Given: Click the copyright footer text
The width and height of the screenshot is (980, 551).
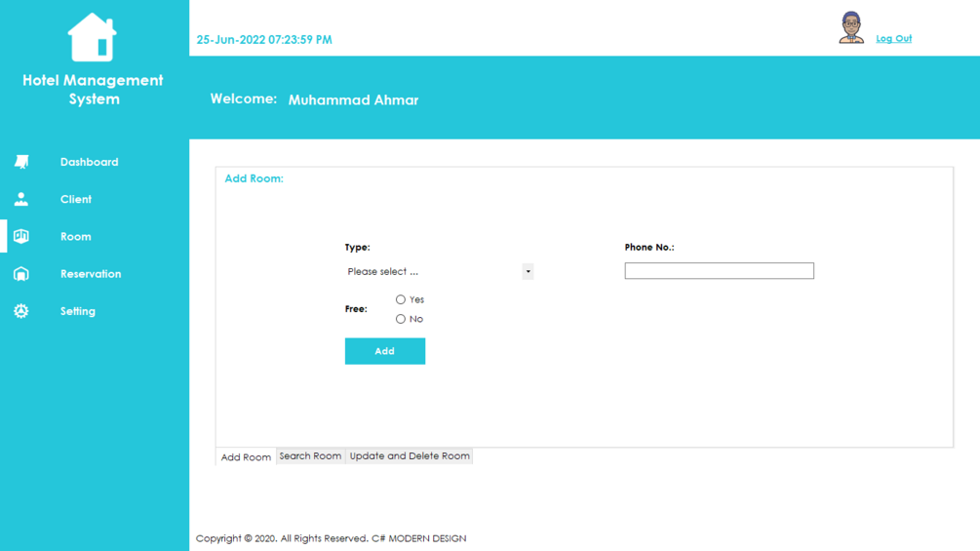Looking at the screenshot, I should coord(332,538).
